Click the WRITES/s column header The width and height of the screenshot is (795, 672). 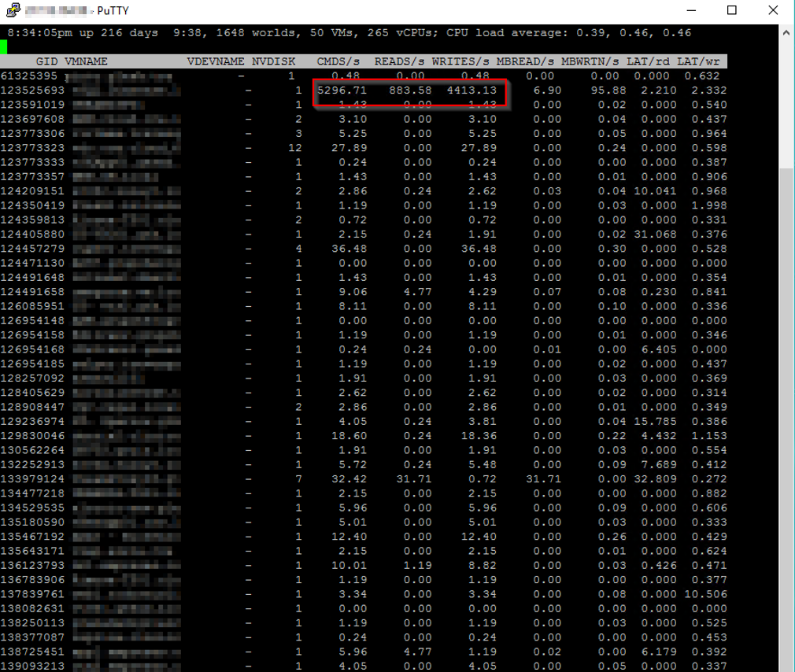coord(460,61)
